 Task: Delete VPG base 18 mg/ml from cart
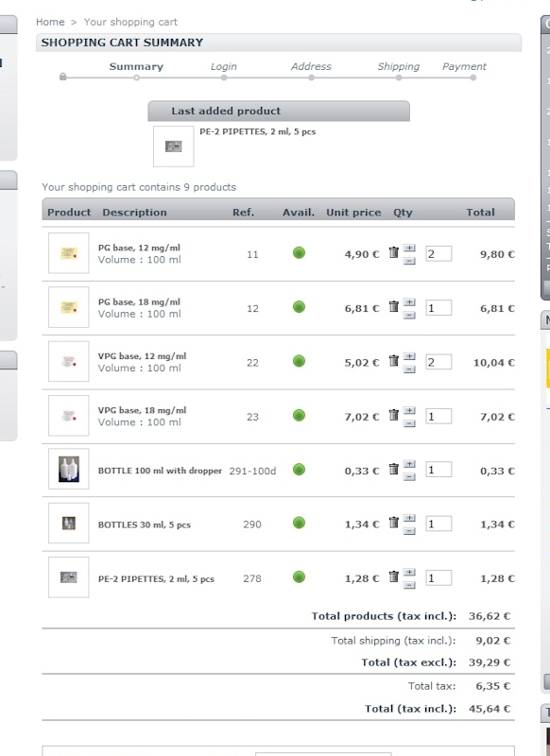(394, 415)
